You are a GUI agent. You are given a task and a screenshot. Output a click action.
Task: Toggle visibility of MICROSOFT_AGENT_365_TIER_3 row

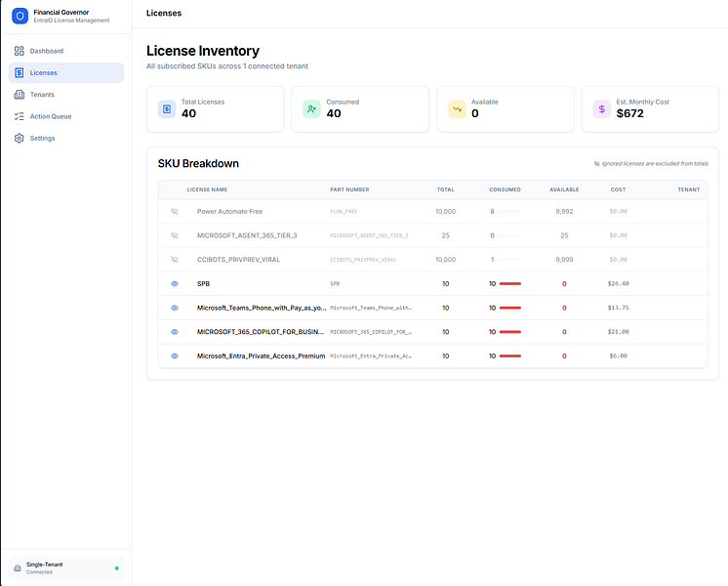(x=175, y=235)
